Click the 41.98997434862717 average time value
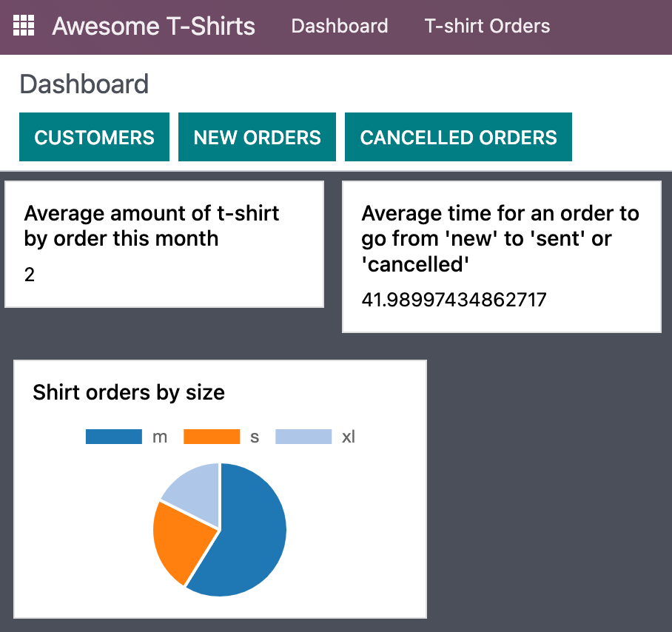Screen dimensions: 672x632 click(x=454, y=300)
